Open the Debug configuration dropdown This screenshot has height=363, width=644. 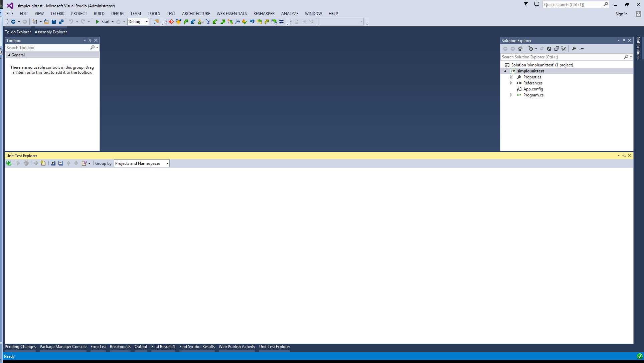click(146, 21)
